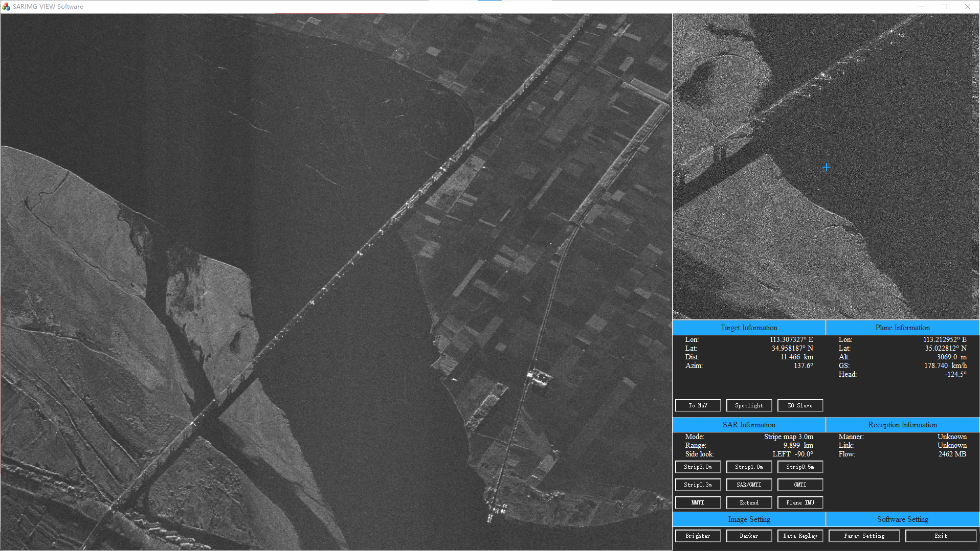Click the GMTI button
This screenshot has height=551, width=980.
[x=800, y=485]
